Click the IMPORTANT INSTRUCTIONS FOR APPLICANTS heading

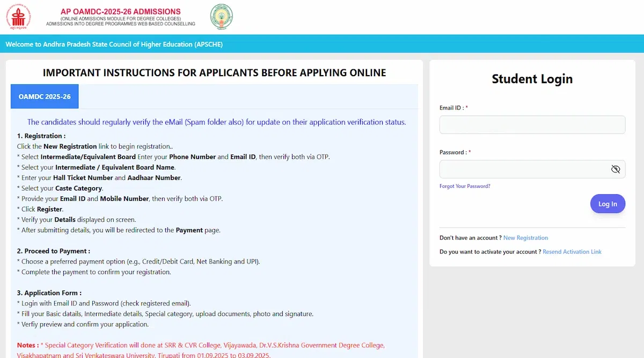coord(214,72)
